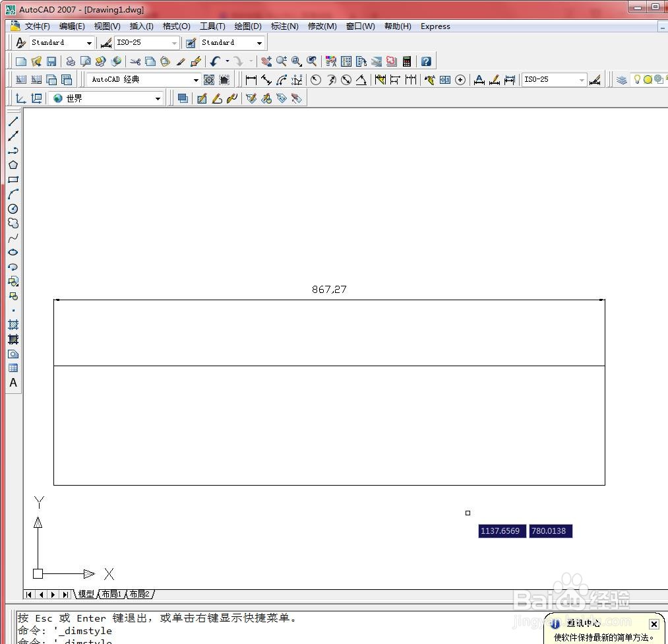Open the 修改(M) menu
Image resolution: width=668 pixels, height=644 pixels.
322,26
